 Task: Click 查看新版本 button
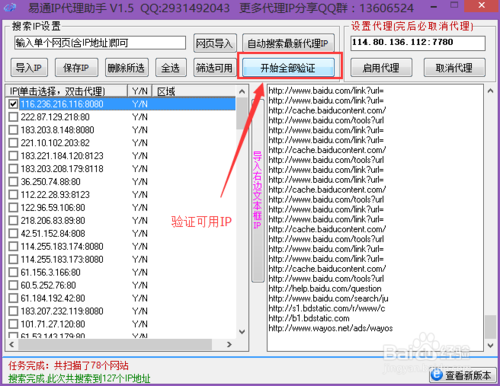pyautogui.click(x=463, y=375)
